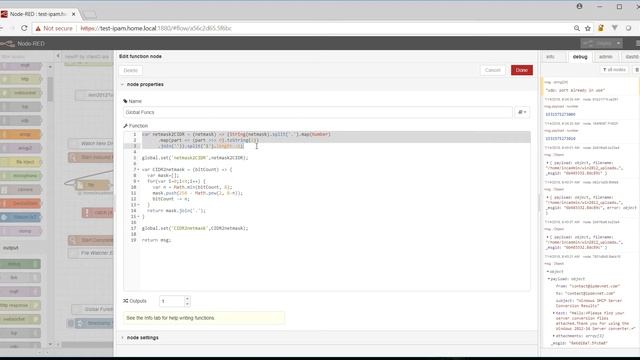The image size is (640, 360).
Task: Open the all nodes debug filter
Action: click(614, 70)
